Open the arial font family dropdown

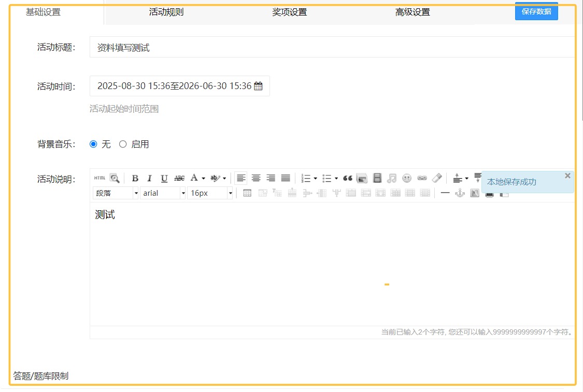[x=163, y=193]
